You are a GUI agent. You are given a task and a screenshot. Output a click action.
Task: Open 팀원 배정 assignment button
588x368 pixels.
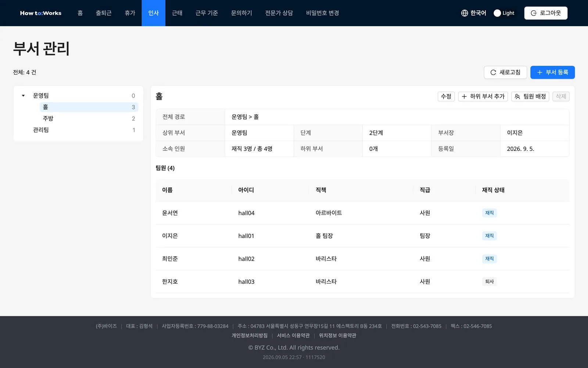(x=530, y=96)
